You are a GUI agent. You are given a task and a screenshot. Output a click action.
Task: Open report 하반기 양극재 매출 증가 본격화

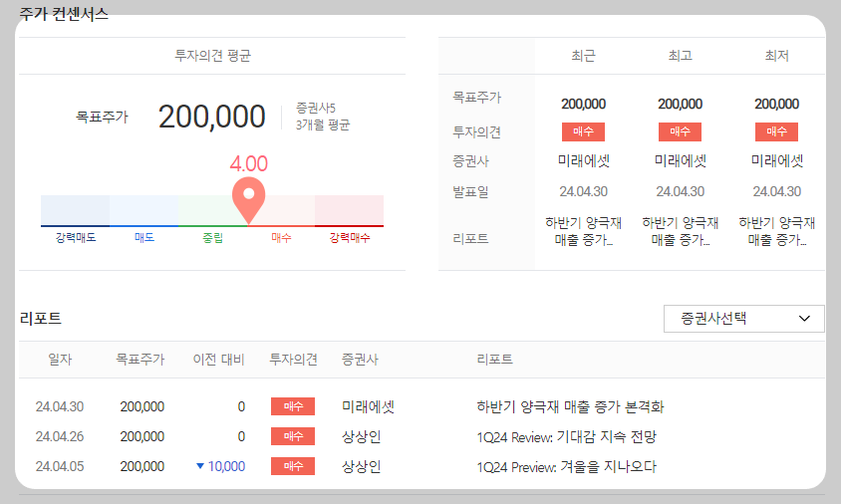point(570,406)
